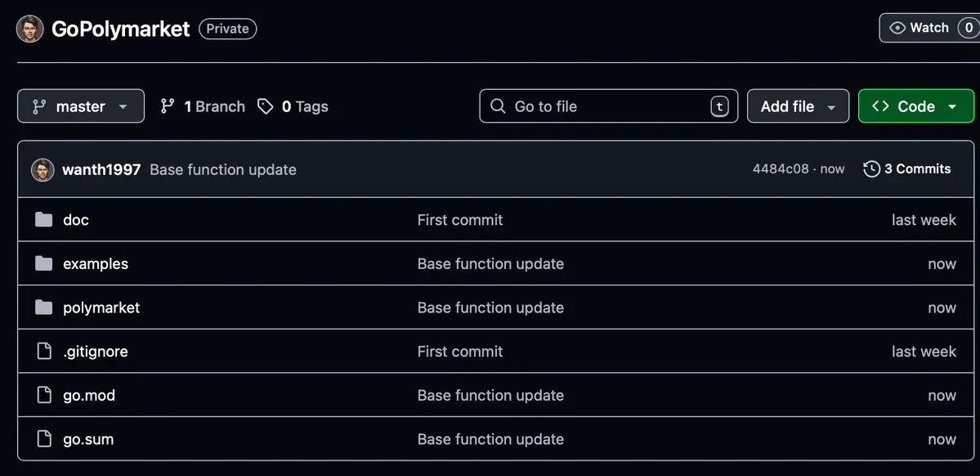The width and height of the screenshot is (980, 476).
Task: Click the go.mod file icon
Action: point(44,395)
